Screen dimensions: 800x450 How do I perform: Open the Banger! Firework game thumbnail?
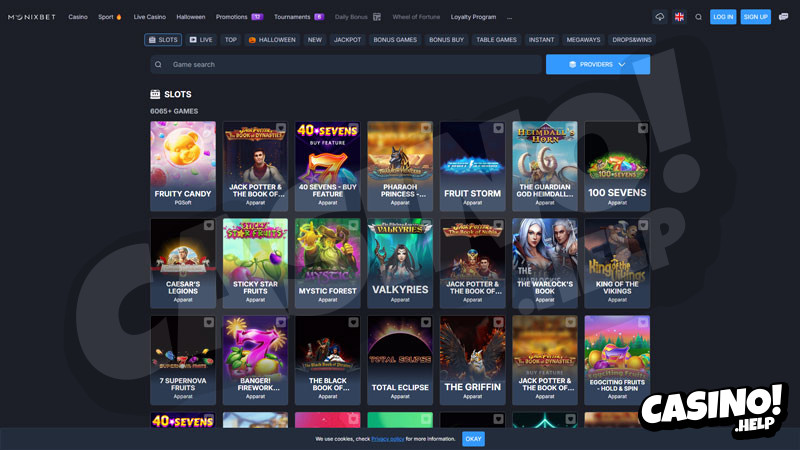pyautogui.click(x=255, y=360)
